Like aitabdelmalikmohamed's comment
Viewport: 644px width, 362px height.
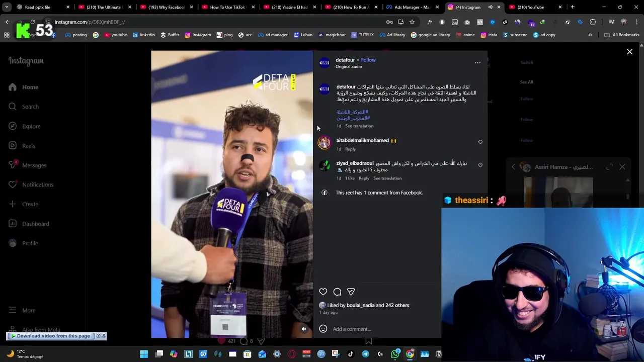480,142
